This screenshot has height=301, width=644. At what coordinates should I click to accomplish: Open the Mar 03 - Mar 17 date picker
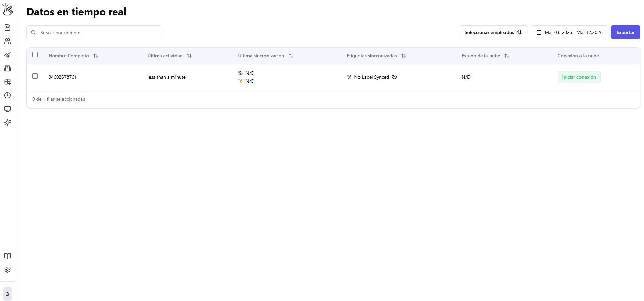coord(569,32)
